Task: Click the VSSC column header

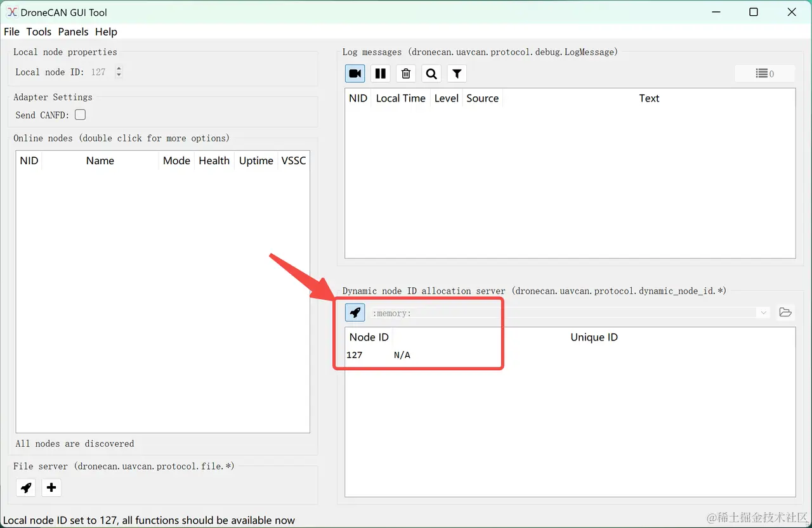Action: pyautogui.click(x=294, y=161)
